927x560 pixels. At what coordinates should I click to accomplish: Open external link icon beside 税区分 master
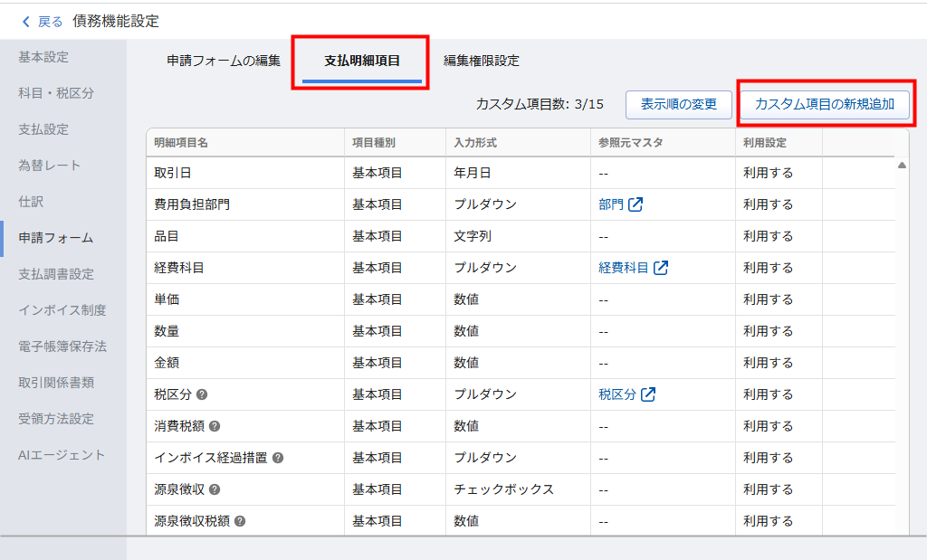point(648,394)
